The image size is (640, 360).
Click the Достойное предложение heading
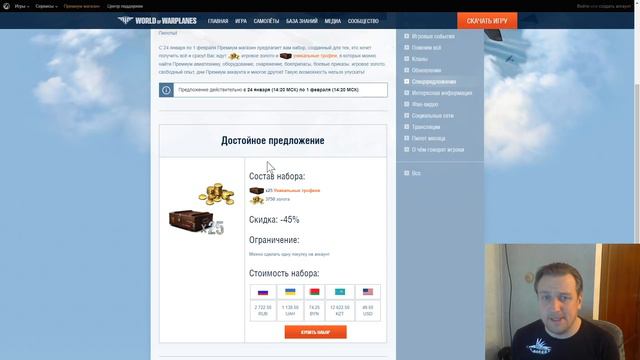(273, 140)
